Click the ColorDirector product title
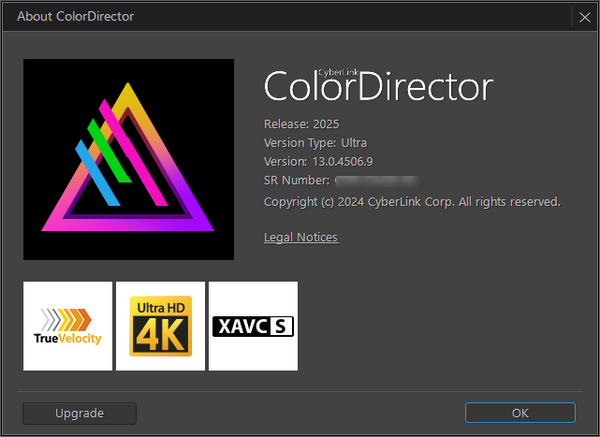600x437 pixels. [x=378, y=86]
